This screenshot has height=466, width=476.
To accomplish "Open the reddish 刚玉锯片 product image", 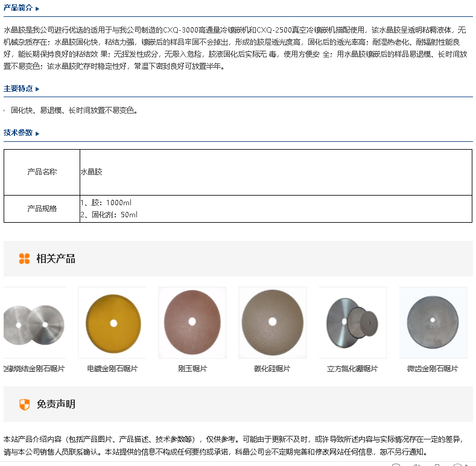I will point(192,323).
